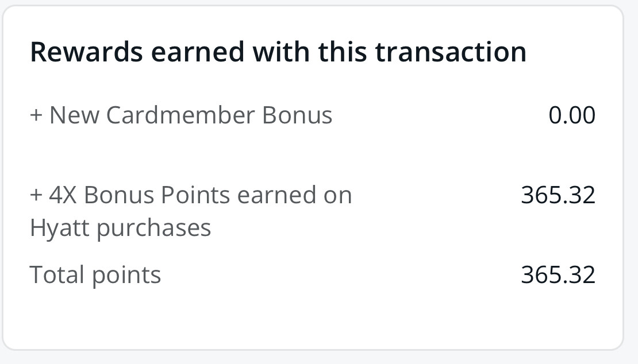Click the word 'Hyatt'
Viewport: 638px width, 364px height.
pos(59,228)
